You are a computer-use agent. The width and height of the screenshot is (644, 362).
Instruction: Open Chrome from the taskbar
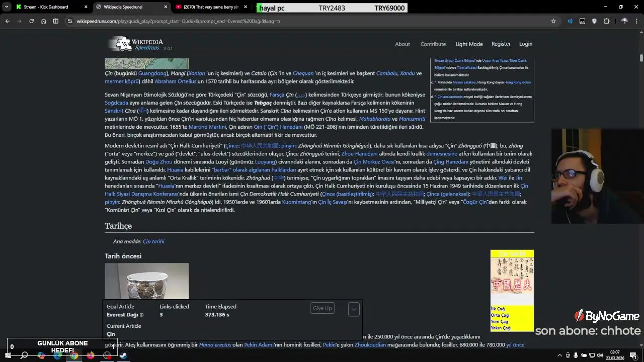click(x=74, y=355)
